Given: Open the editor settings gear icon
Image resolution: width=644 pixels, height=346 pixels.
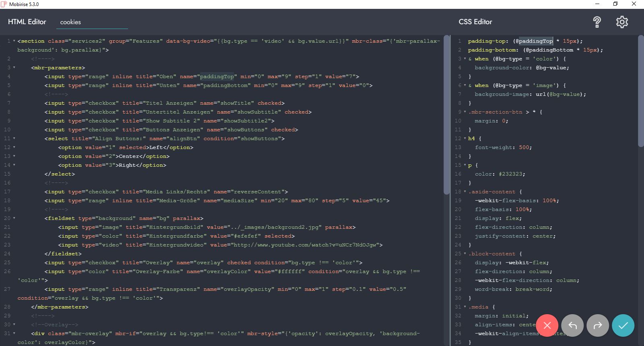Looking at the screenshot, I should pyautogui.click(x=622, y=22).
